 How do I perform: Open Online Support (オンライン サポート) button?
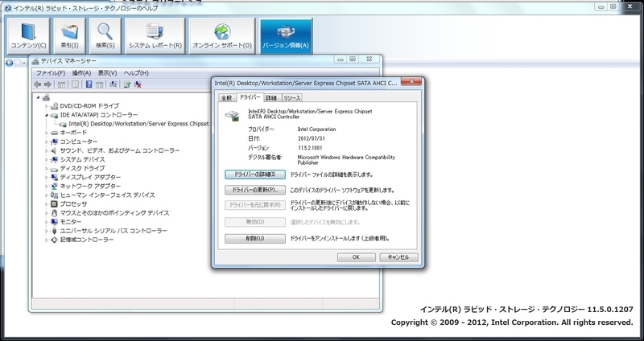[x=222, y=36]
